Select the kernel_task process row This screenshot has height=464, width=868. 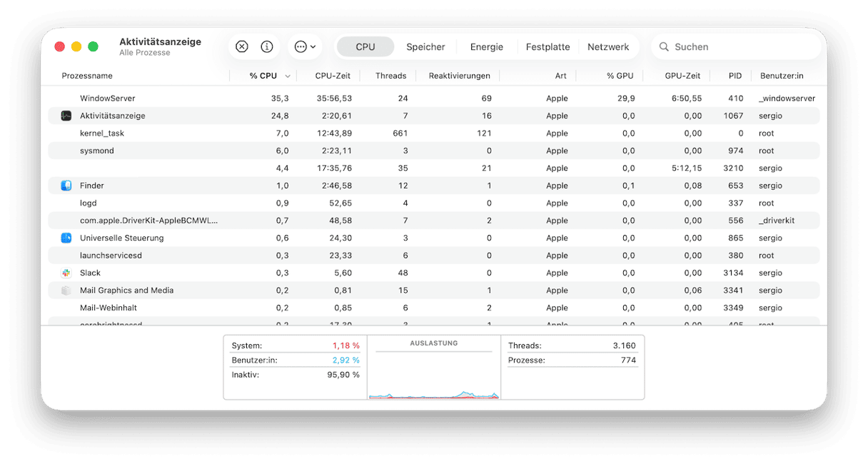(x=434, y=133)
